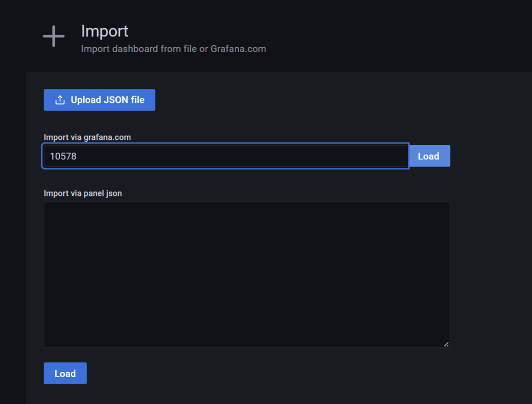Image resolution: width=532 pixels, height=404 pixels.
Task: Click the 10578 text in the ID field
Action: tap(63, 156)
